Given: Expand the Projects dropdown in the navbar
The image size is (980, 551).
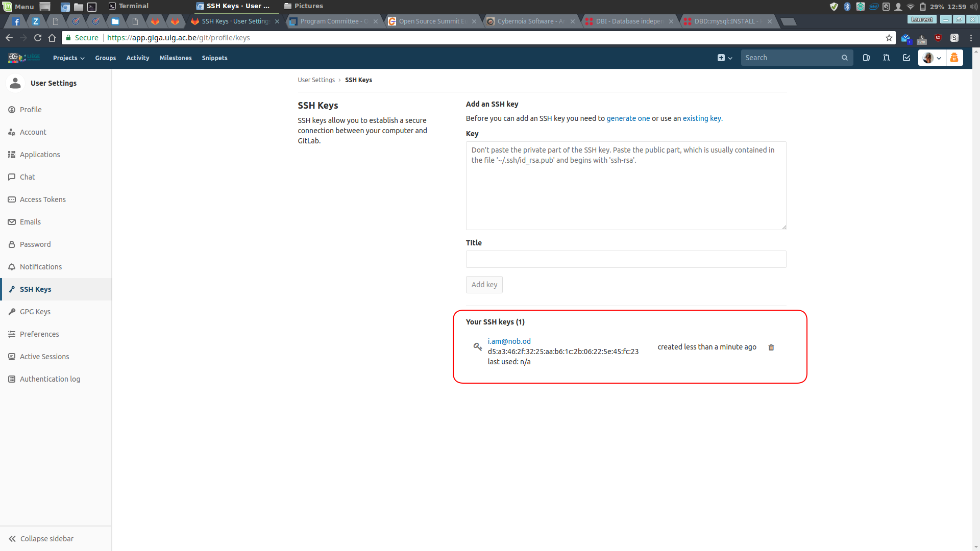Looking at the screenshot, I should (x=68, y=58).
